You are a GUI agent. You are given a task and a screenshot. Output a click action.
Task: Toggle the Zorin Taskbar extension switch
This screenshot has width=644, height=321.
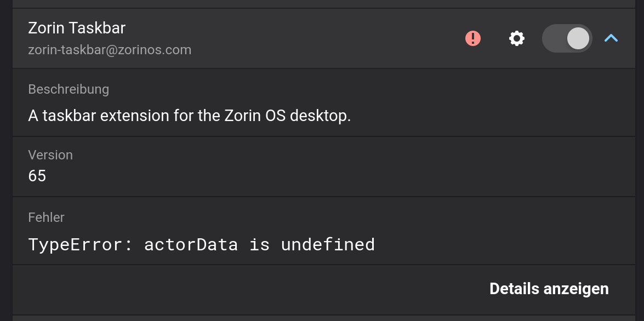coord(567,38)
